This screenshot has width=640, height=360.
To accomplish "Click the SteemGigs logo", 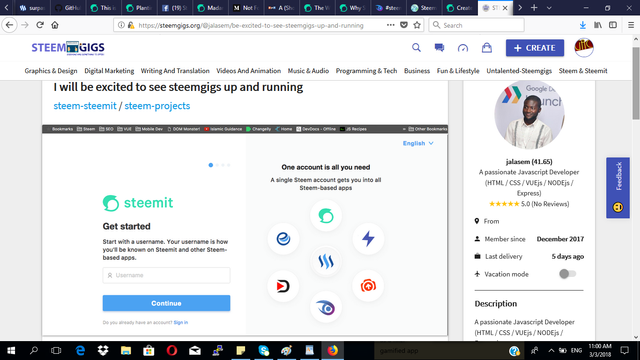I will click(68, 48).
